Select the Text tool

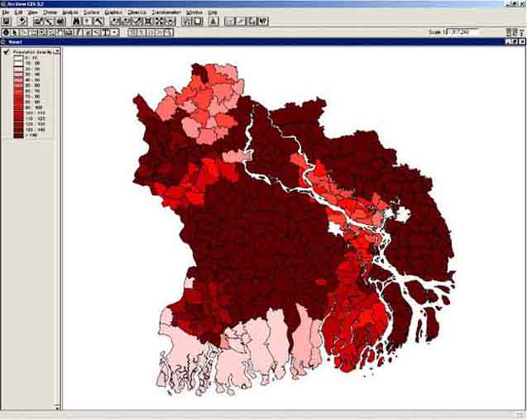click(x=106, y=32)
